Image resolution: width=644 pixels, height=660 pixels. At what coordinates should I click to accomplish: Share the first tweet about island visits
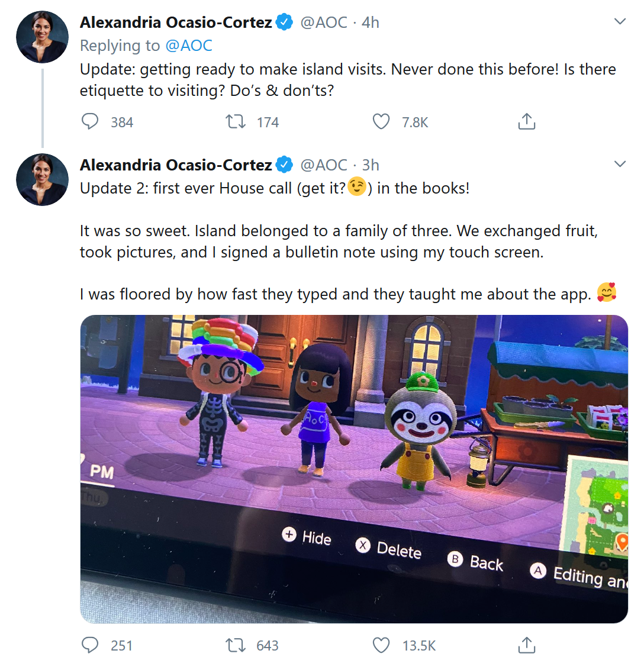click(x=526, y=122)
